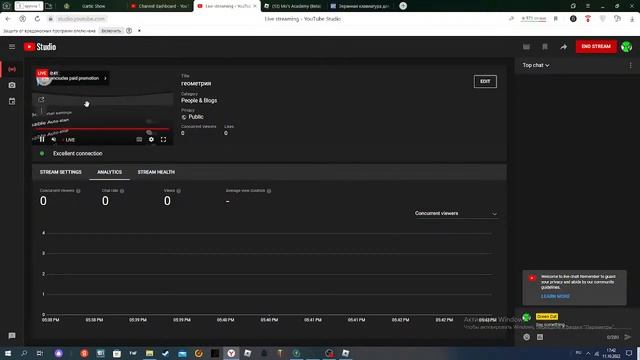Open the live chat three-dot menu
Image resolution: width=640 pixels, height=360 pixels.
pos(630,65)
